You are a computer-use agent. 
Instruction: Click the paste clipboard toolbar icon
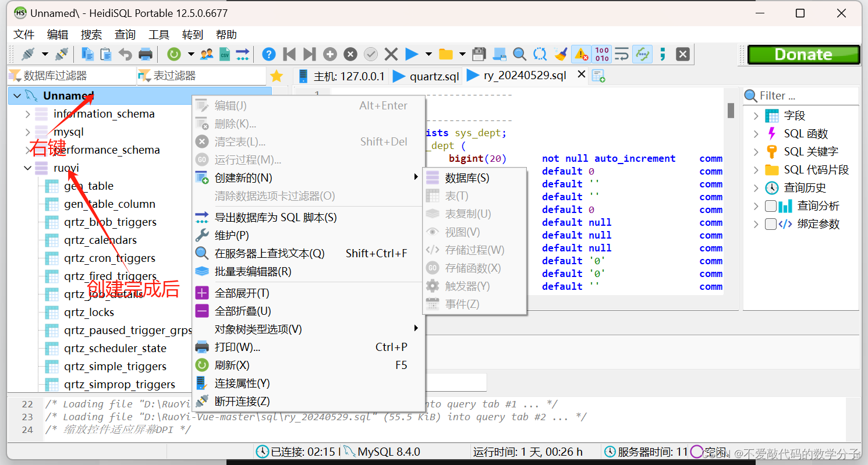click(106, 54)
